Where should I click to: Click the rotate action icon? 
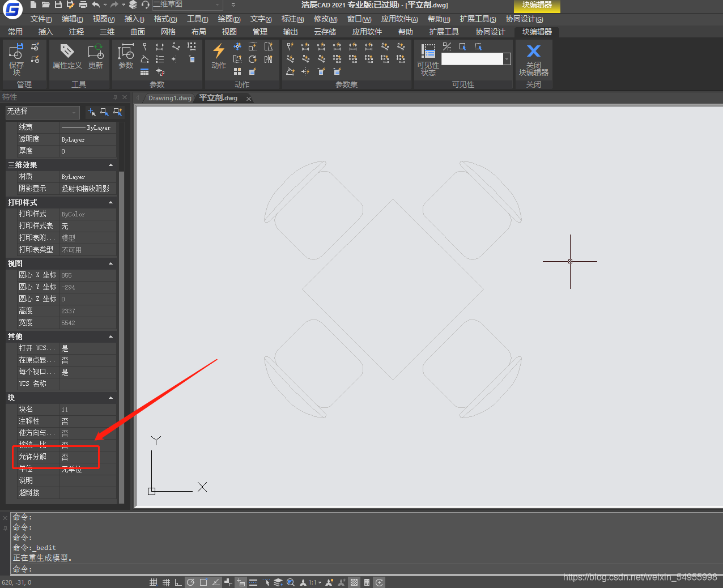click(x=253, y=59)
